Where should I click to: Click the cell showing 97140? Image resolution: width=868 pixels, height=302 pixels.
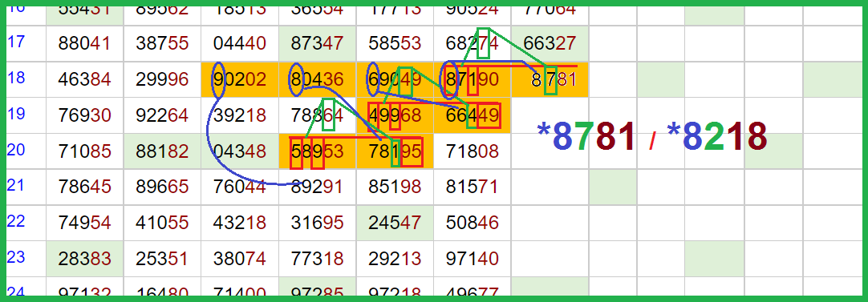[473, 259]
